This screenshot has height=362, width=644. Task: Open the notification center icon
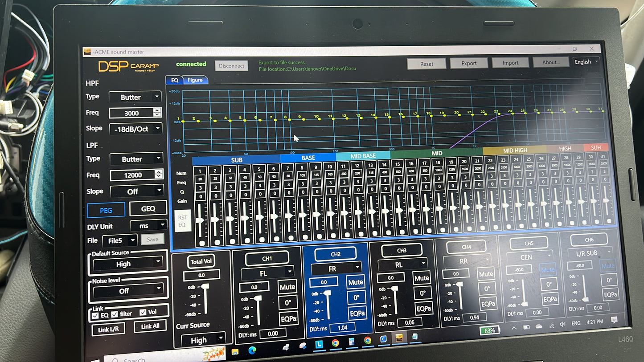614,321
